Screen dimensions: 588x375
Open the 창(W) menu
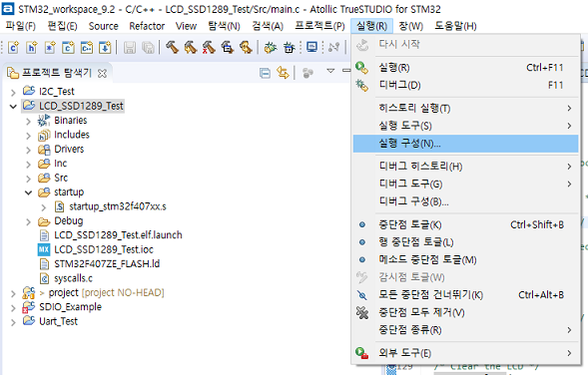point(411,26)
